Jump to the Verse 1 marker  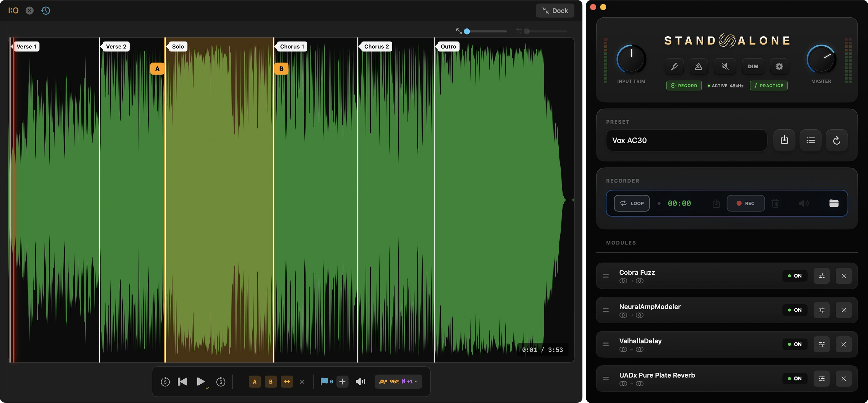[26, 46]
